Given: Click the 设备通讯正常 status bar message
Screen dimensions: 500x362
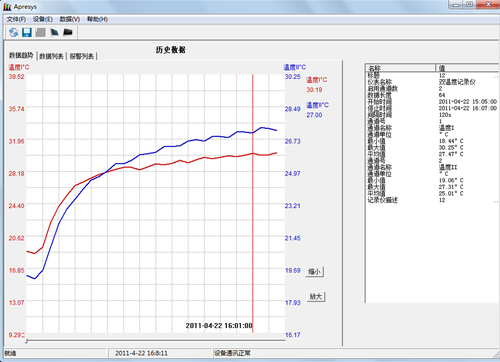Looking at the screenshot, I should [232, 353].
